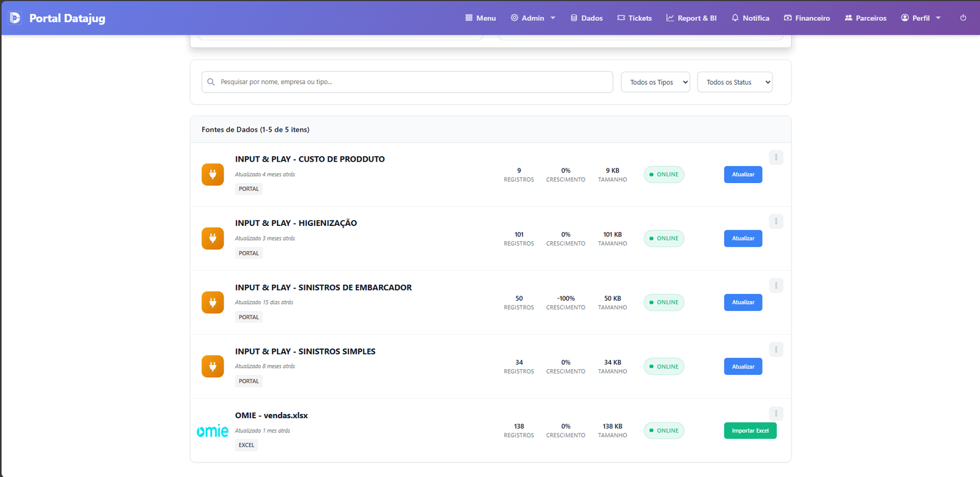Screen dimensions: 980x477
Task: Click the ONLINE status badge for SINISTROS DE EMBARCADOR
Action: coord(664,302)
